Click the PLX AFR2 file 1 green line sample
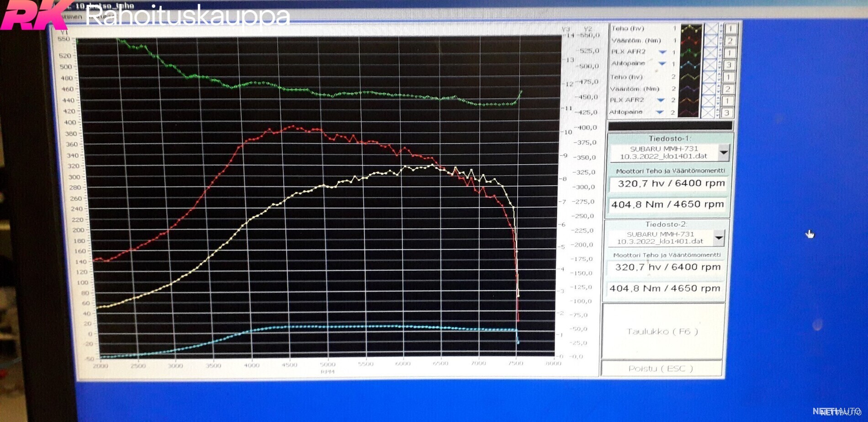 (x=691, y=53)
